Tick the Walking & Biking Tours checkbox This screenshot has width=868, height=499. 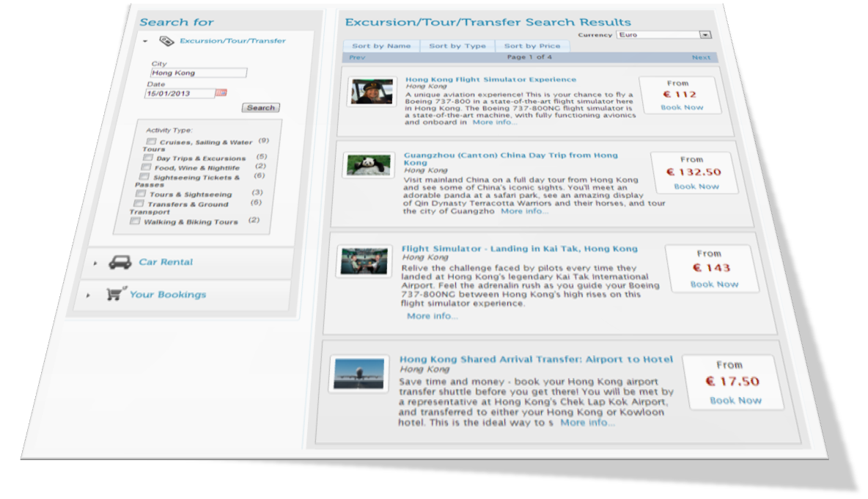point(135,221)
